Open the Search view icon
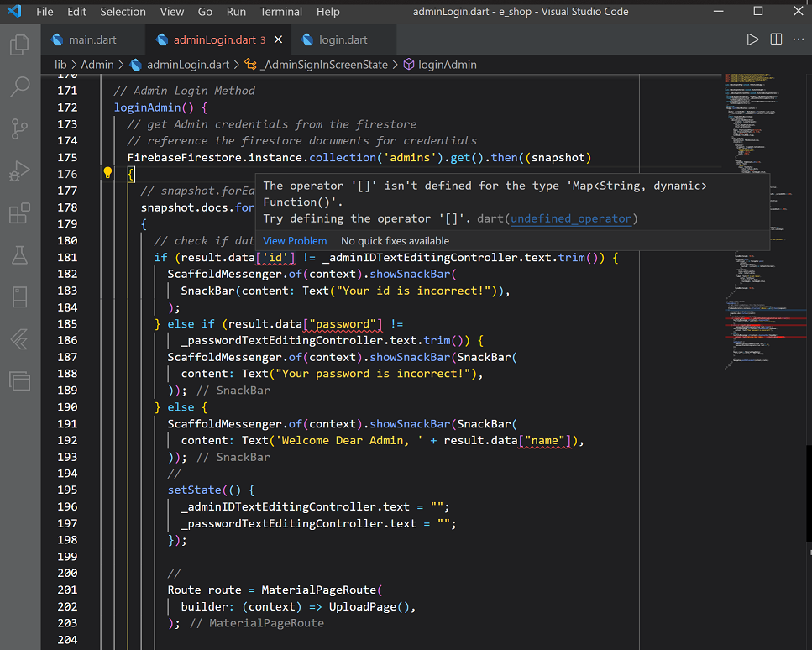Viewport: 812px width, 650px height. [x=19, y=86]
